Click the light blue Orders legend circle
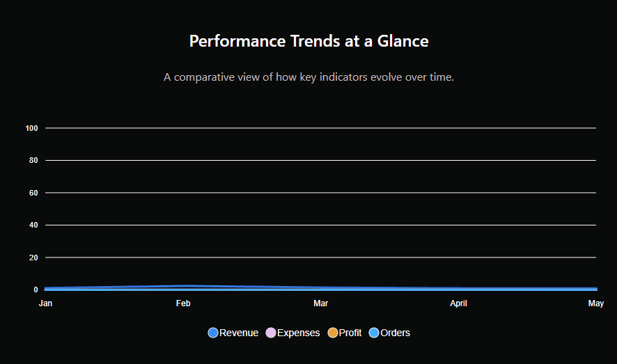The height and width of the screenshot is (364, 617). (374, 333)
